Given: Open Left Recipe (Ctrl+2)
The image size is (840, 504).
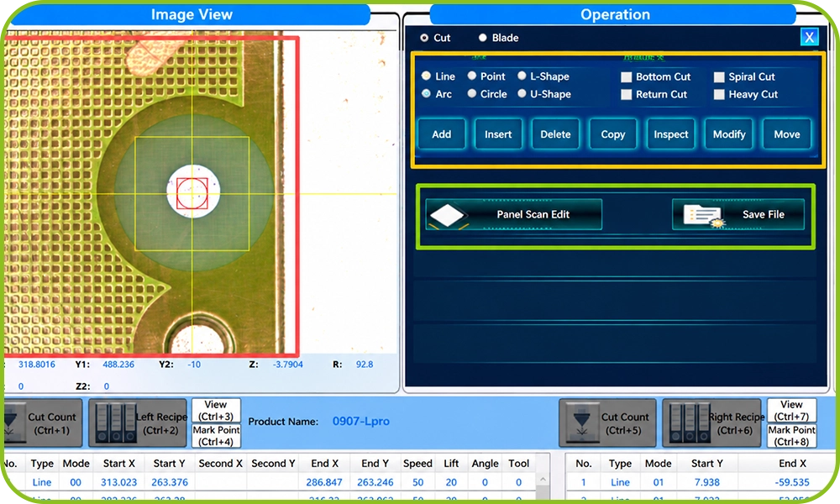Looking at the screenshot, I should tap(138, 423).
